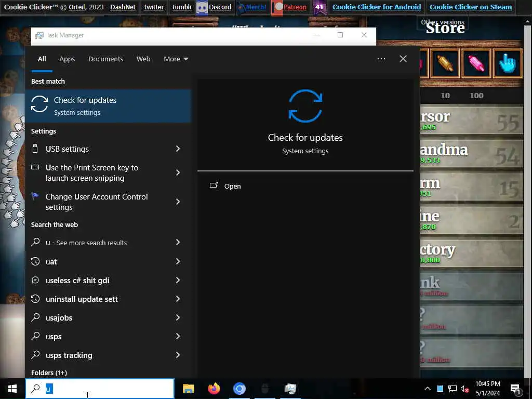
Task: Open search options ellipsis menu
Action: pos(381,59)
